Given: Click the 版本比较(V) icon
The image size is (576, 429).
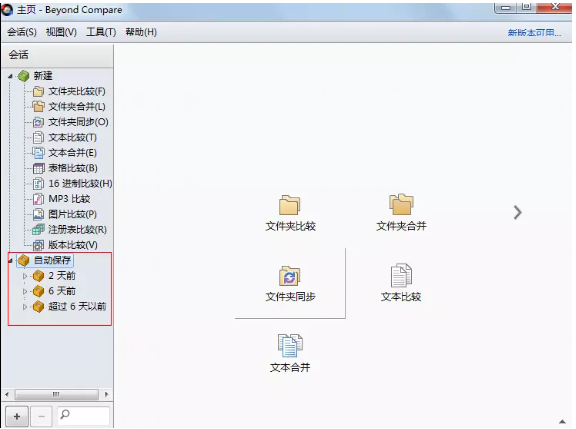Looking at the screenshot, I should point(38,245).
